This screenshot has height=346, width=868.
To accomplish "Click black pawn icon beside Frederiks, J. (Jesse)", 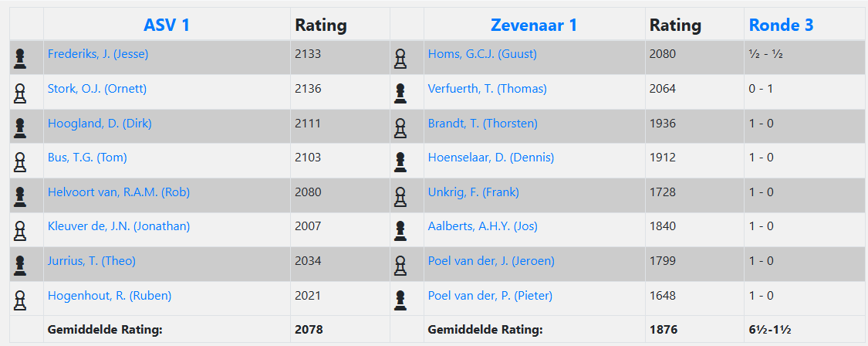I will point(20,58).
